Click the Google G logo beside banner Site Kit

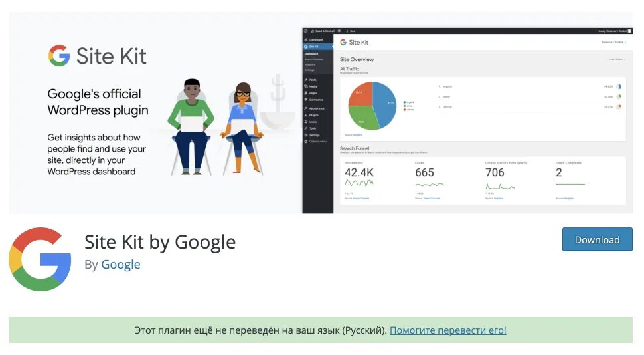[x=59, y=56]
